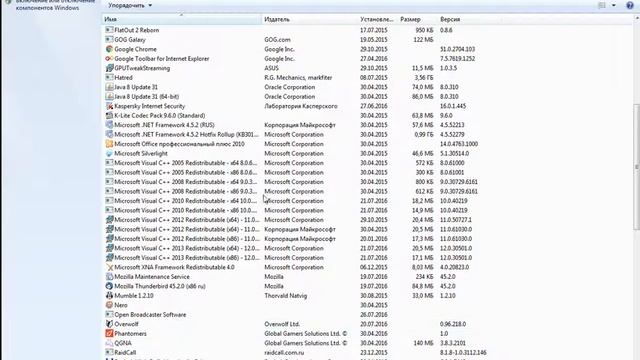Screen dimensions: 640x360
Task: Sort by the Имя column header
Action: click(x=181, y=19)
